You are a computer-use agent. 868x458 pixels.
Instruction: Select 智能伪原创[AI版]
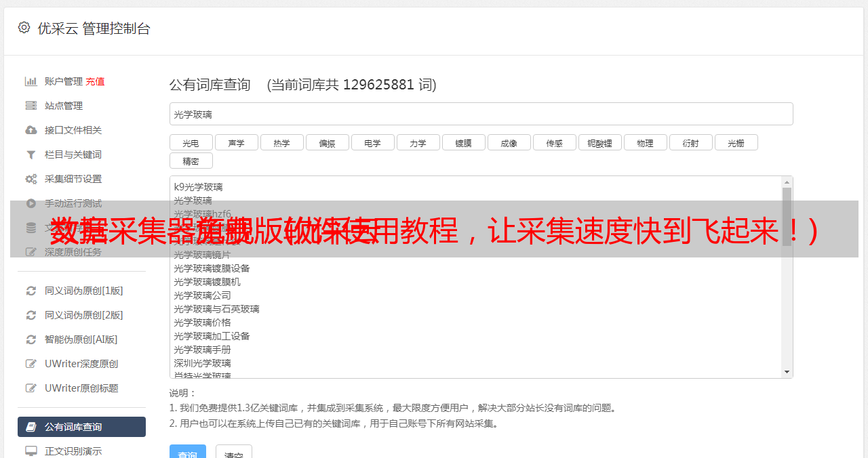click(81, 339)
